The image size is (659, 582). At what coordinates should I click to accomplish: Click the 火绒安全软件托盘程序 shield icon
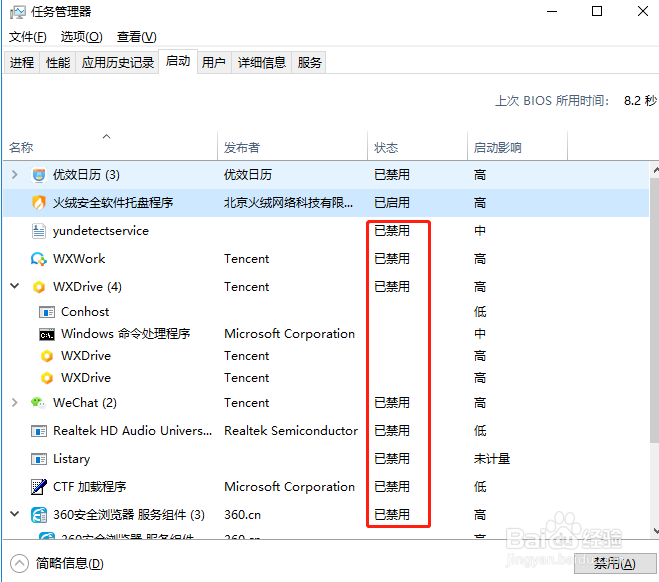click(x=39, y=203)
